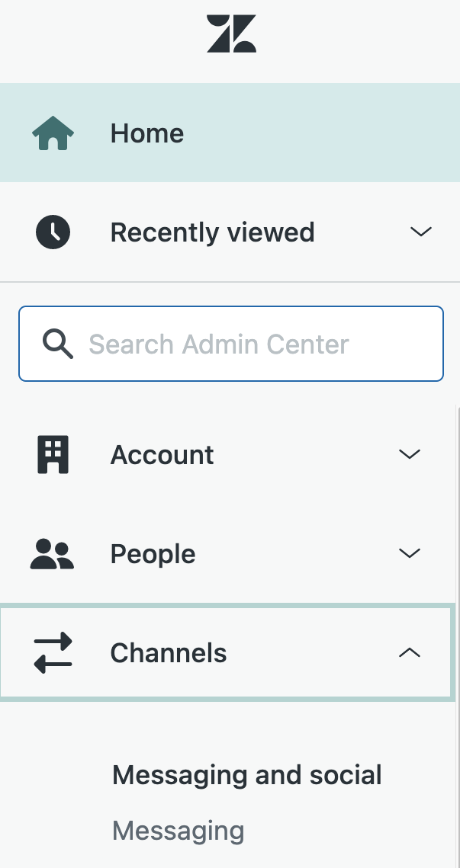Click the People group icon
The height and width of the screenshot is (868, 460).
(53, 554)
